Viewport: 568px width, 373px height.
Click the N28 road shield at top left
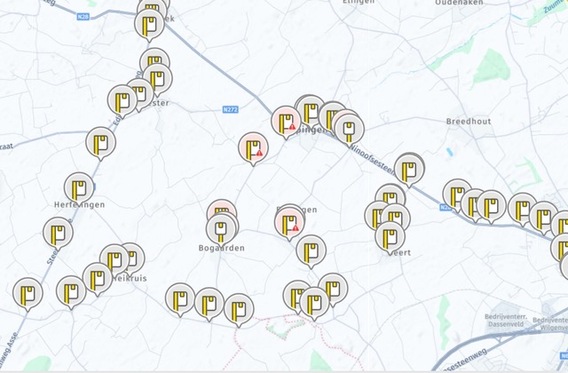pos(83,16)
